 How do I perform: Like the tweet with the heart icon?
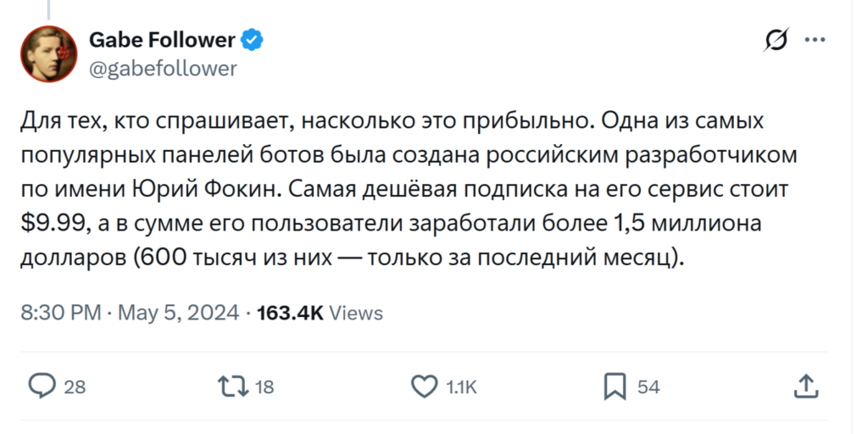click(x=423, y=387)
